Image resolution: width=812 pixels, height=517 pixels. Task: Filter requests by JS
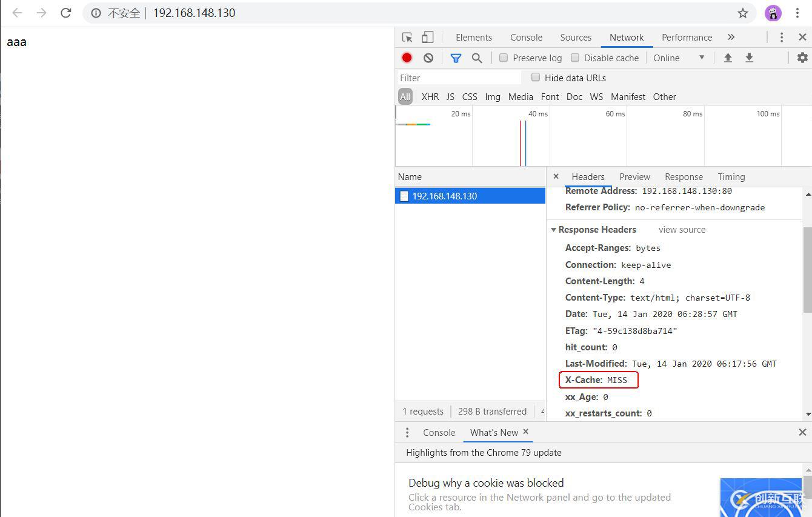tap(450, 96)
